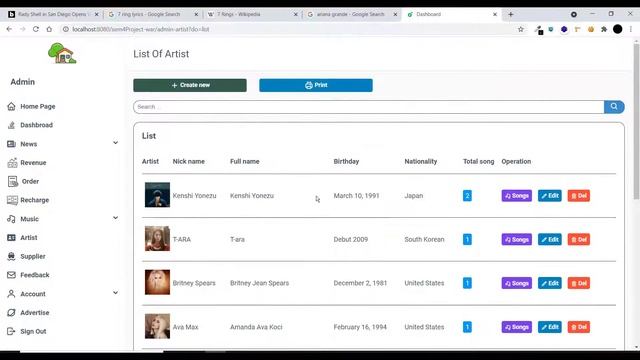Expand the Account submenu chevron
This screenshot has width=640, height=360.
(x=116, y=293)
